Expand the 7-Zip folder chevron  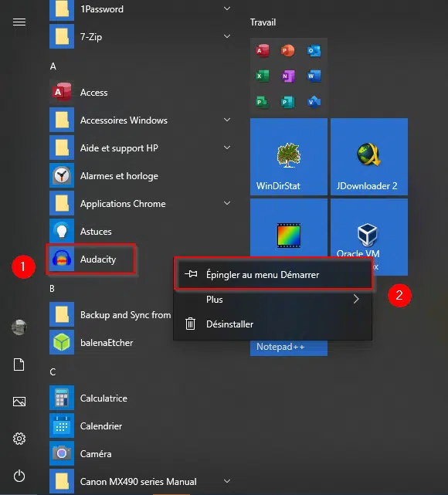coord(227,36)
